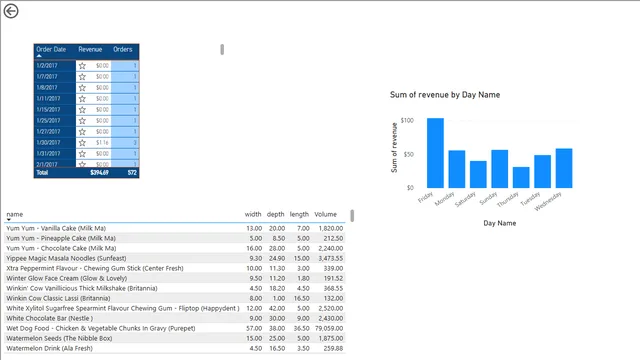Image resolution: width=640 pixels, height=360 pixels.
Task: Click the $394.69 total revenue value
Action: tap(99, 173)
